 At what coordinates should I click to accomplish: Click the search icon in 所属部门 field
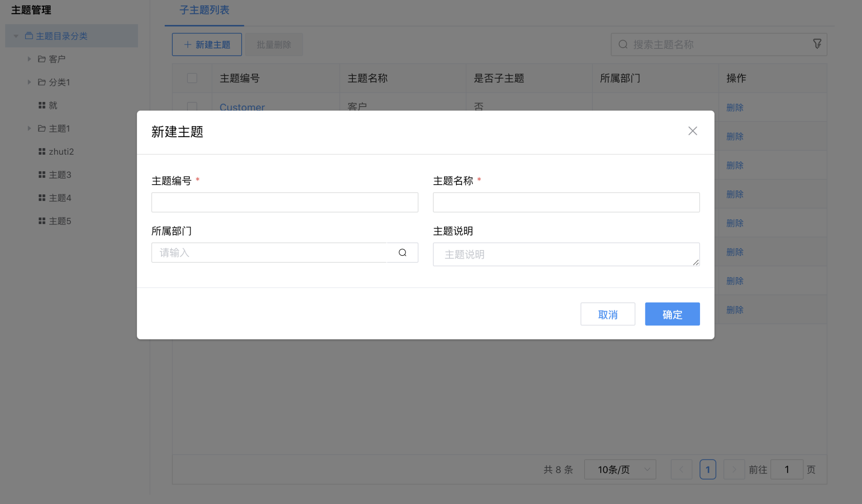[402, 252]
